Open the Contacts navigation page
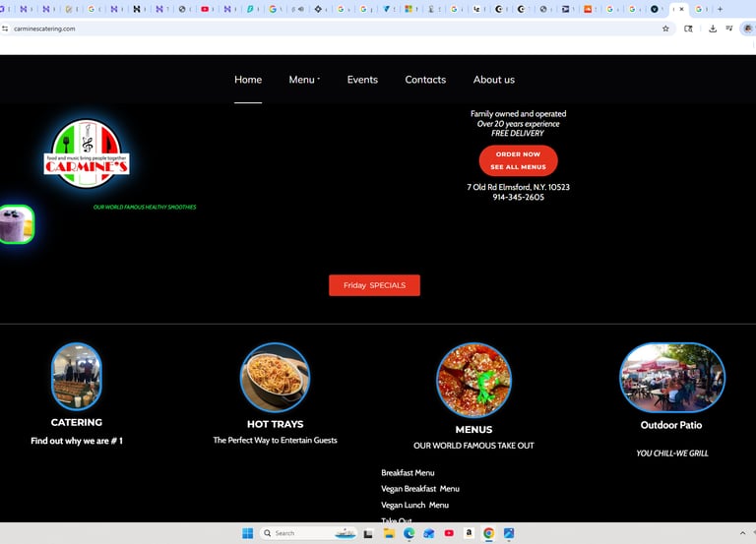The width and height of the screenshot is (756, 544). [x=425, y=80]
